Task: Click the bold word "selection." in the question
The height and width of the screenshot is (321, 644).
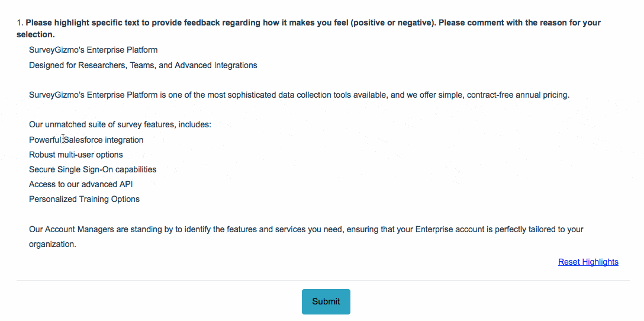Action: click(36, 34)
